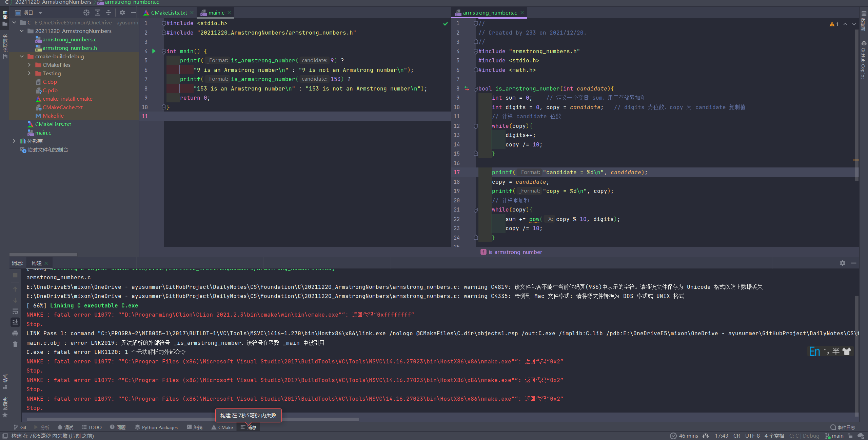
Task: Click the gutter change marker on line 8
Action: click(467, 88)
